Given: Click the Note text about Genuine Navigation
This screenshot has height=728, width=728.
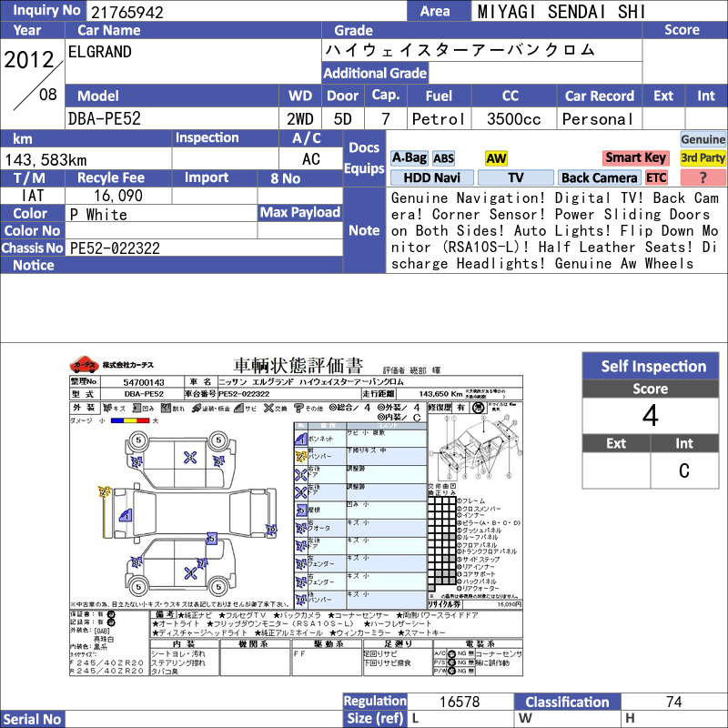Looking at the screenshot, I should coord(555,231).
